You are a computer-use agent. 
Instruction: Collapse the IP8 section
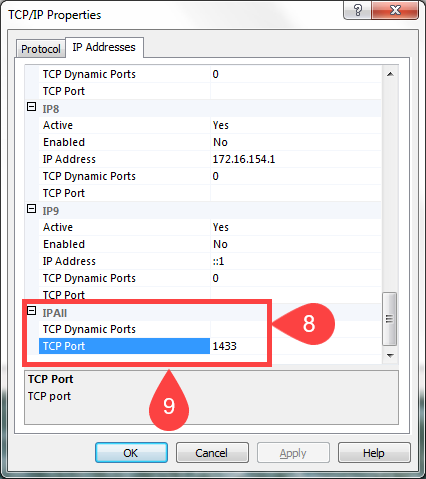click(31, 107)
